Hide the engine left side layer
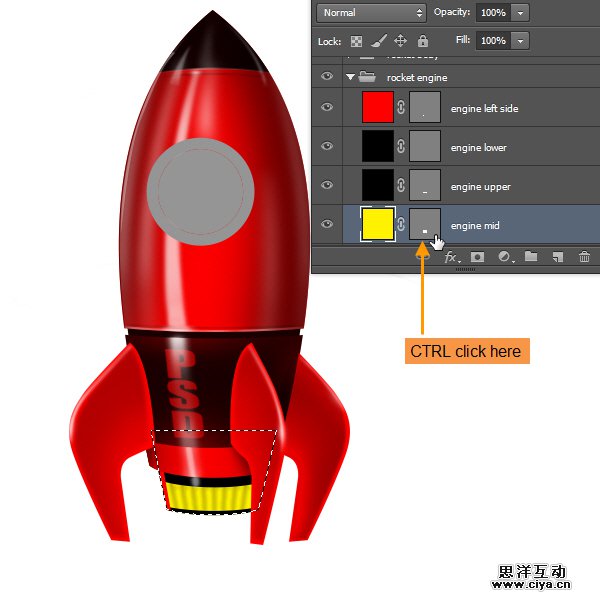 pos(326,107)
